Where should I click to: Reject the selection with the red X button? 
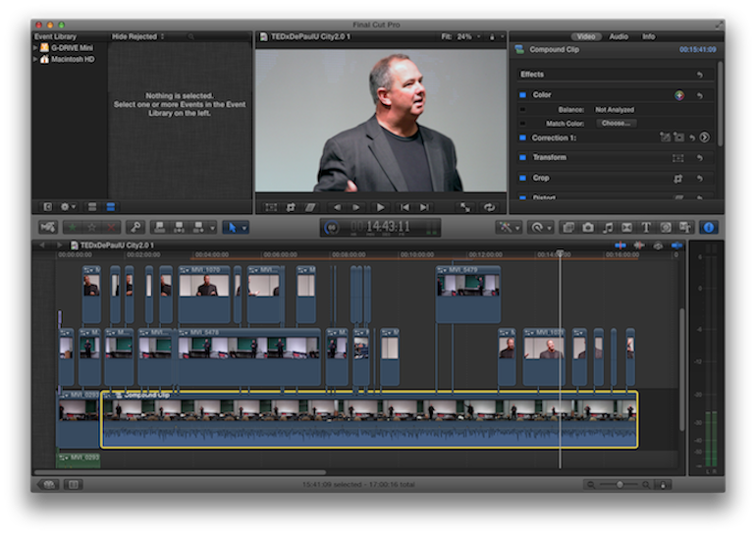(111, 227)
